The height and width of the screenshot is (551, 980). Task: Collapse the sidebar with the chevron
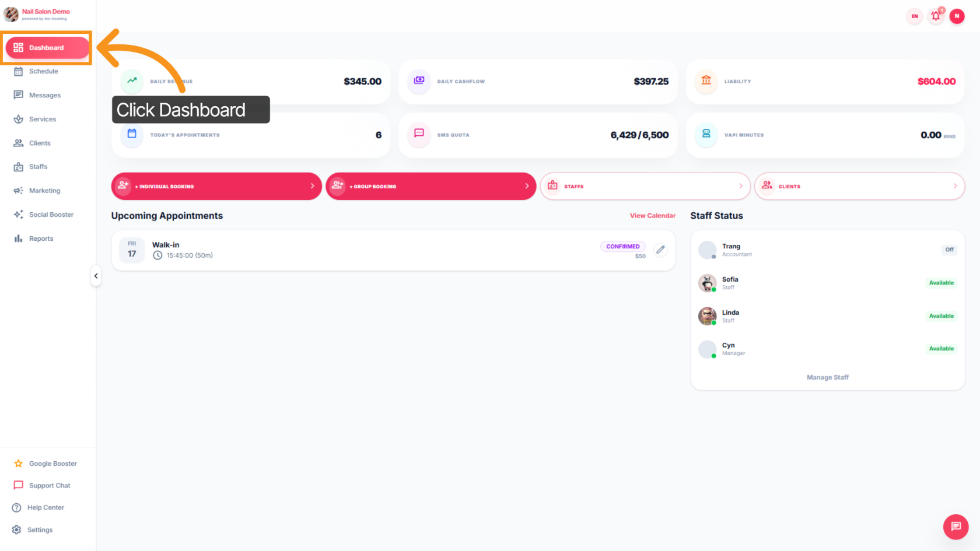[96, 276]
